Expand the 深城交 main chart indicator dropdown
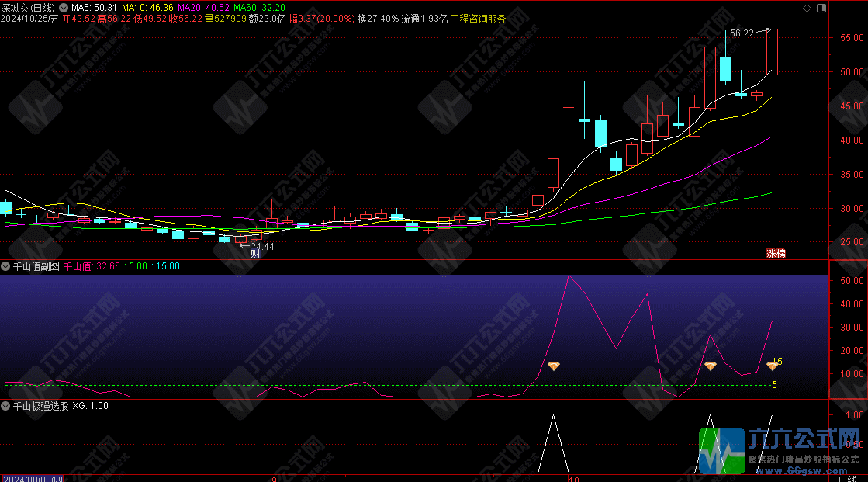Viewport: 868px width, 482px height. (63, 8)
